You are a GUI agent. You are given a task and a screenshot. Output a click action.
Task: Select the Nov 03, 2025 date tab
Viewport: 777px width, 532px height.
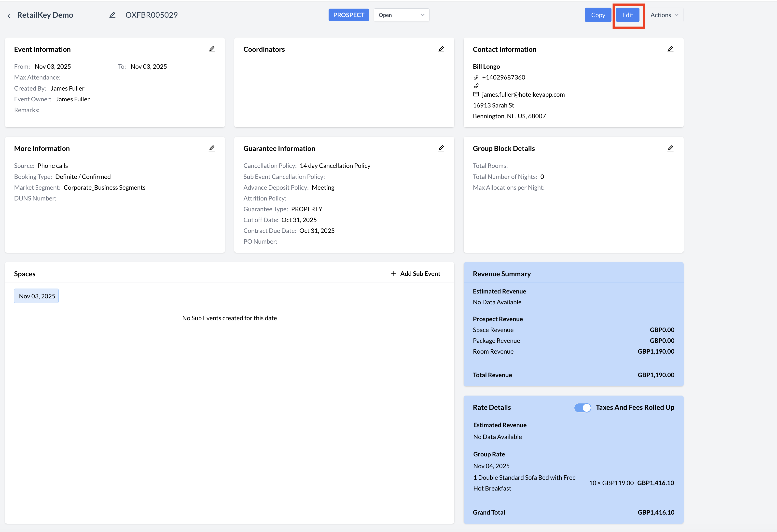point(36,296)
